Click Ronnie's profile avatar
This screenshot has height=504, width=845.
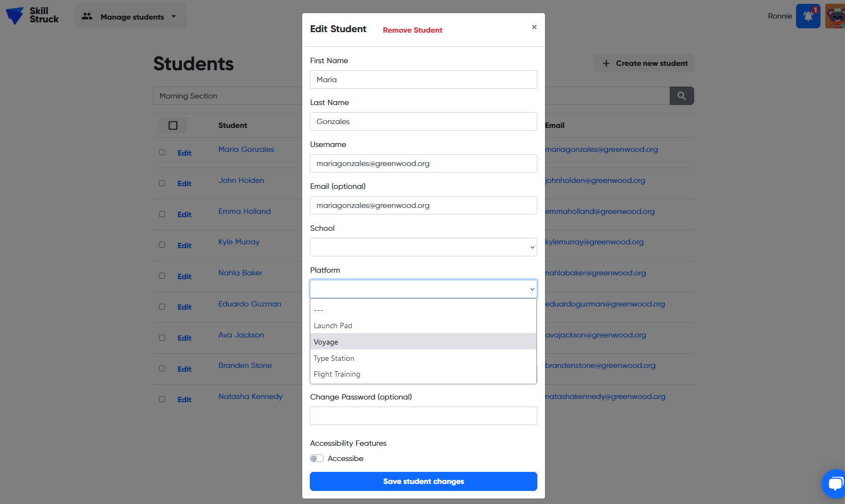(x=837, y=16)
